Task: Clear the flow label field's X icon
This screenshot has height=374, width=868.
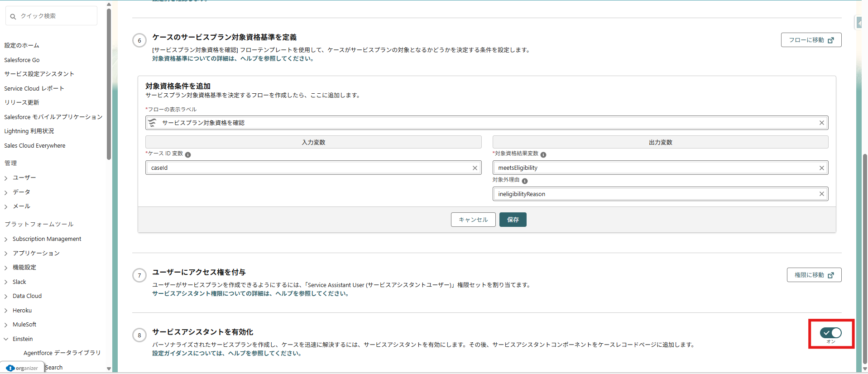Action: point(821,123)
